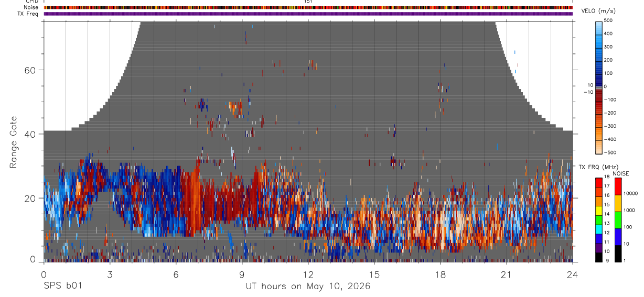Click the Range Gate axis title

click(x=14, y=142)
